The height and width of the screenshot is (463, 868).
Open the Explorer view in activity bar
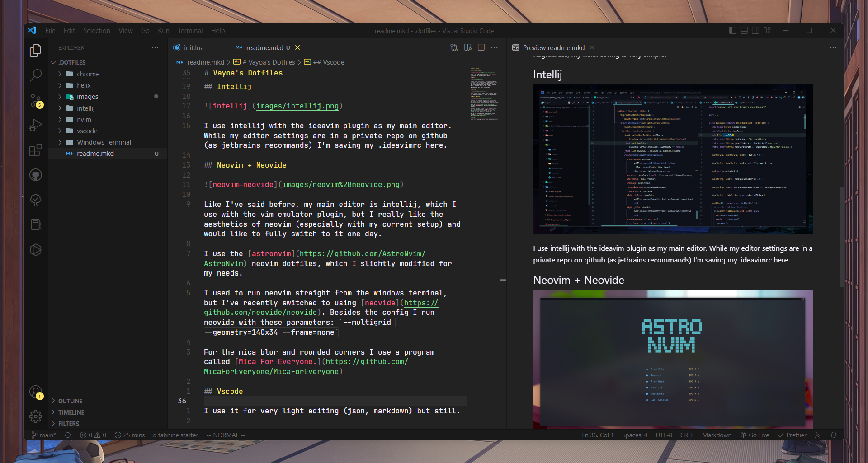pos(35,51)
